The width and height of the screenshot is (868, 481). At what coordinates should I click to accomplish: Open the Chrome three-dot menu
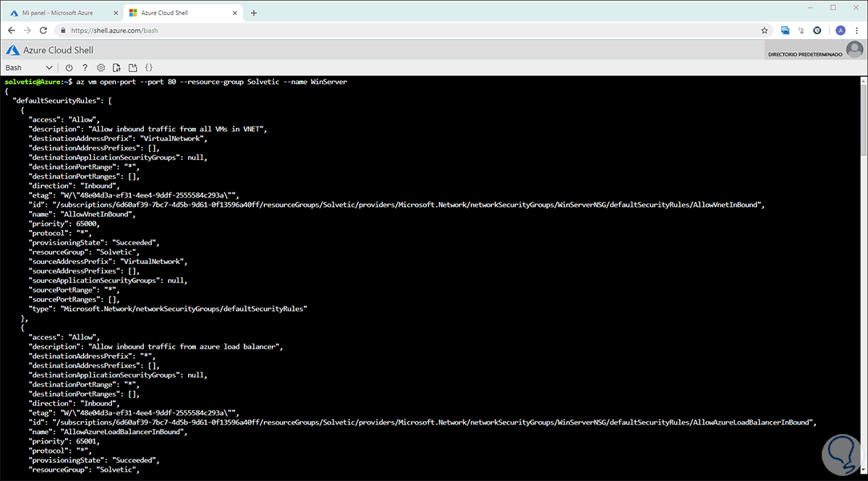tap(856, 30)
